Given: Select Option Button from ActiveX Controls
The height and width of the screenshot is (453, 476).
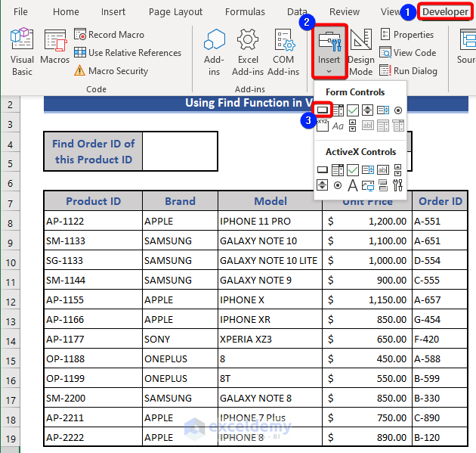Looking at the screenshot, I should (338, 185).
